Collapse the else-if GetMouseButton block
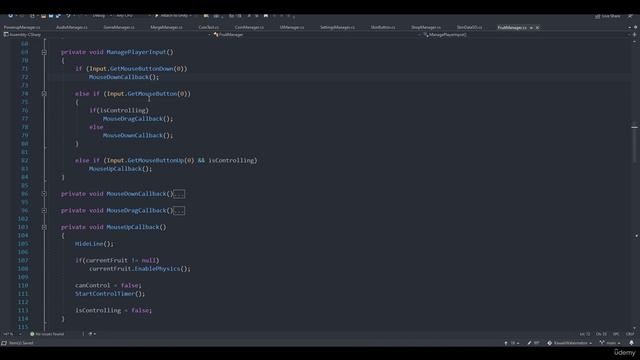This screenshot has width=640, height=360. click(x=44, y=94)
